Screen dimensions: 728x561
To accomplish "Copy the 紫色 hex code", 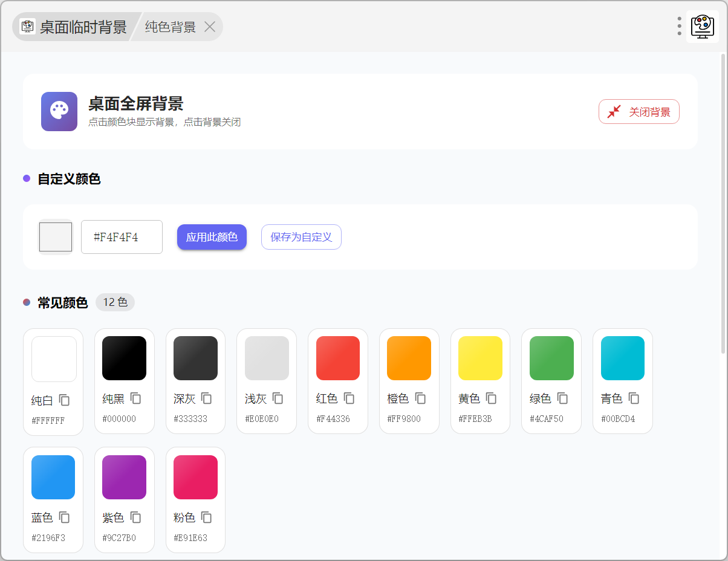I will (x=136, y=517).
